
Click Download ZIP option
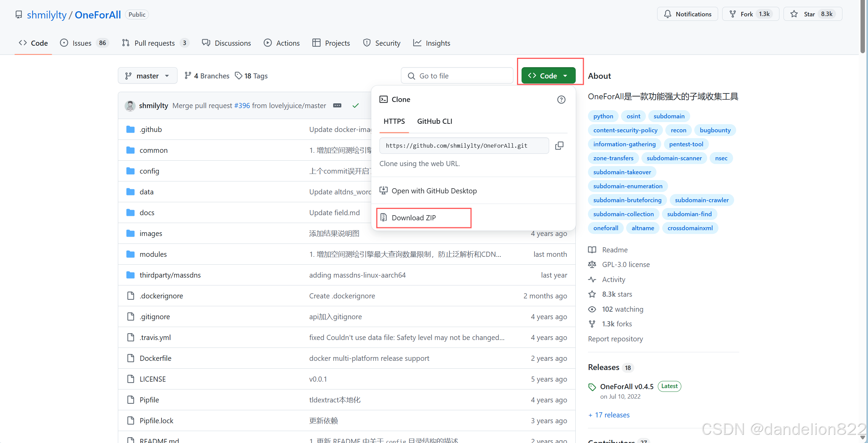(413, 218)
